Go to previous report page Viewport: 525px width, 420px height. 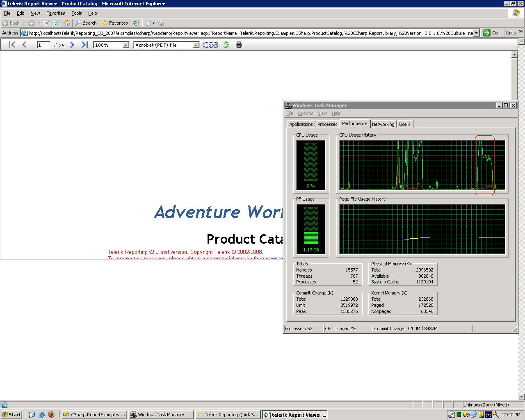coord(24,45)
